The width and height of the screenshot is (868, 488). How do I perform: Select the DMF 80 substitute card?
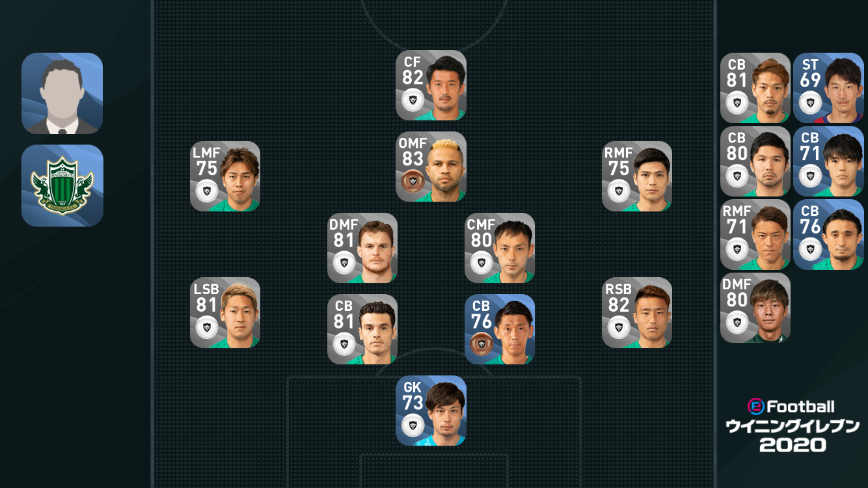(x=755, y=308)
